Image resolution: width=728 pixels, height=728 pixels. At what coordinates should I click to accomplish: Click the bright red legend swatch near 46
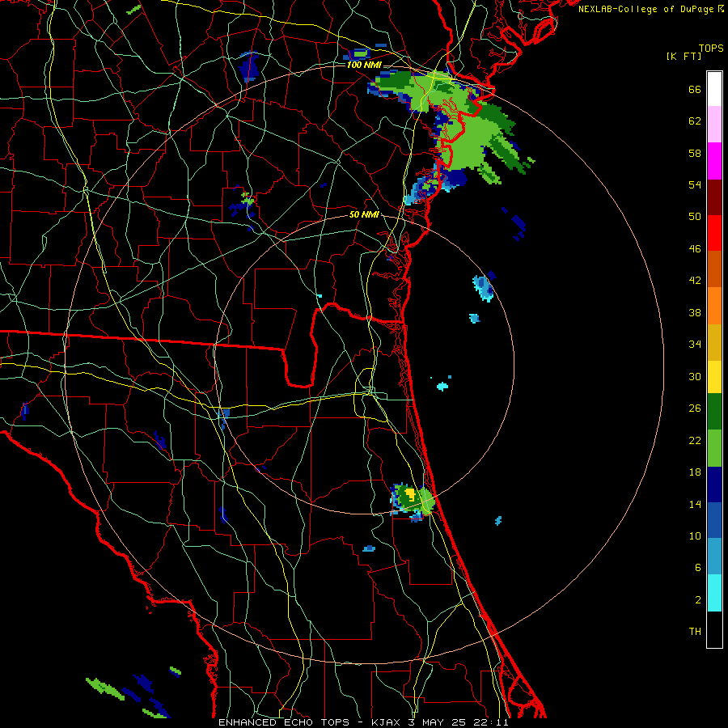coord(714,233)
